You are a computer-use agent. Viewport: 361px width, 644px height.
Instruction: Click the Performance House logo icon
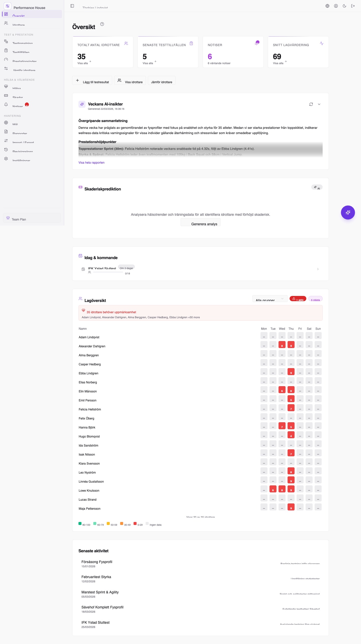(x=8, y=6)
